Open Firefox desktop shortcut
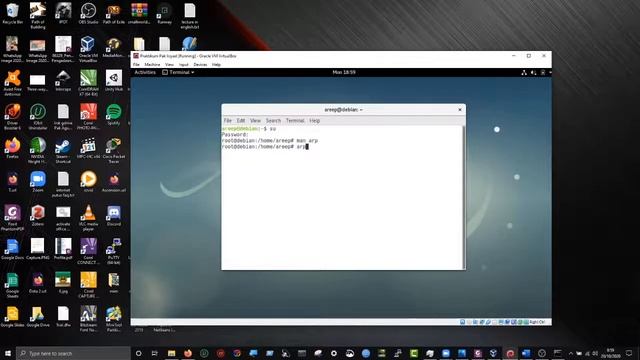 (13, 148)
